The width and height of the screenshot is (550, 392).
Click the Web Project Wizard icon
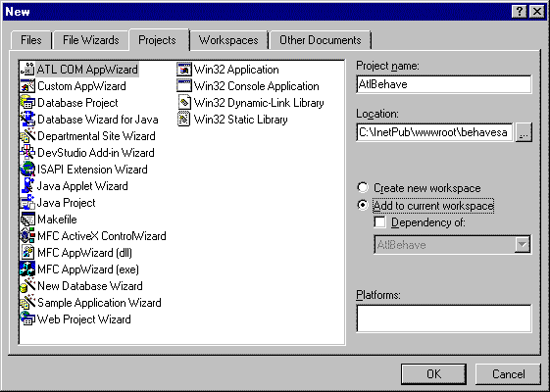pos(27,319)
